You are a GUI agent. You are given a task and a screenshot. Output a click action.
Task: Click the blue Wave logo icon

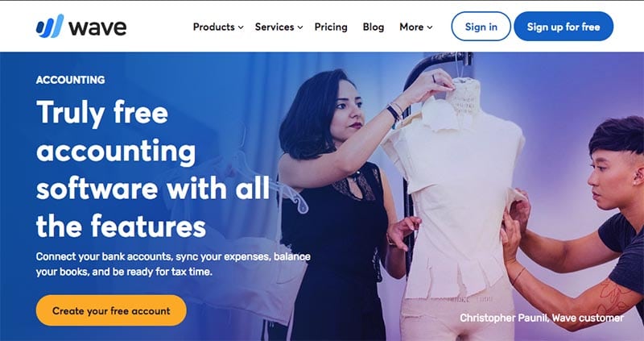point(50,26)
